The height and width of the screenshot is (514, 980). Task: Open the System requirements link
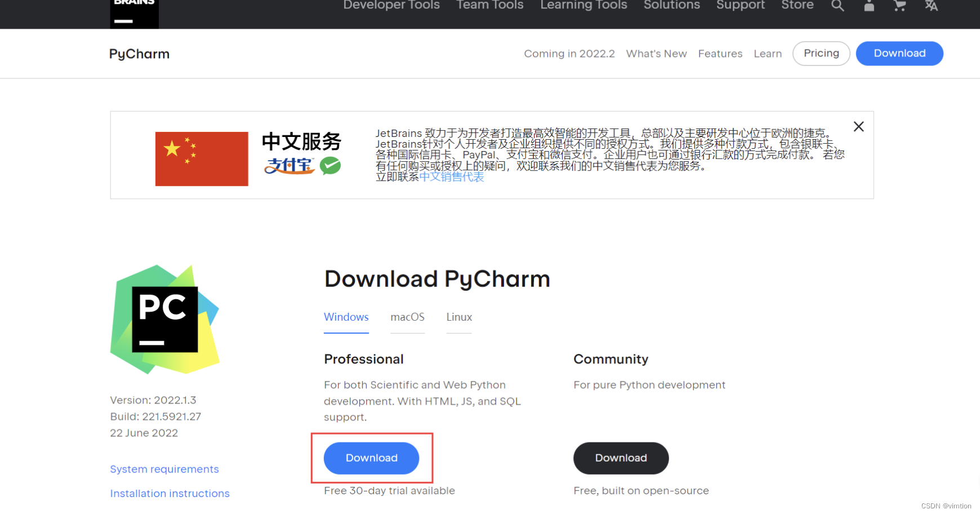[164, 469]
